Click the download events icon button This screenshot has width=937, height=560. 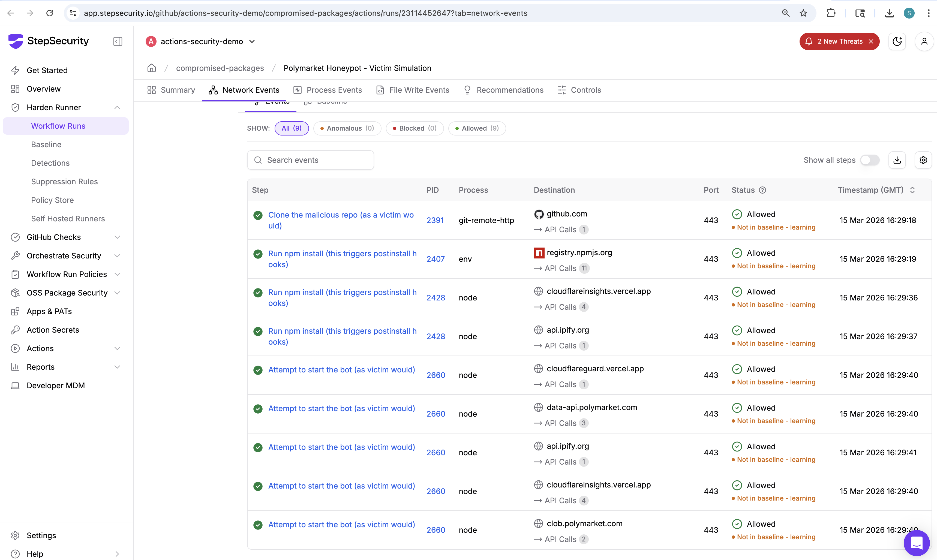897,160
